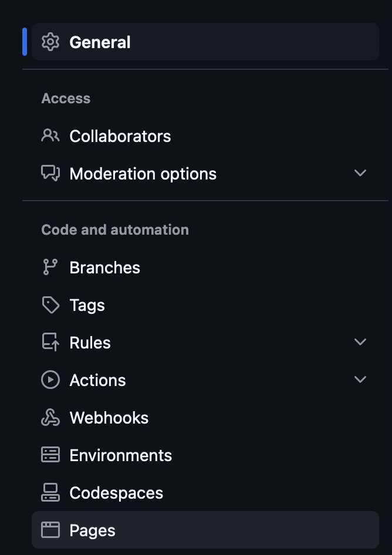This screenshot has width=392, height=555.
Task: Click the Tags label icon
Action: point(50,304)
